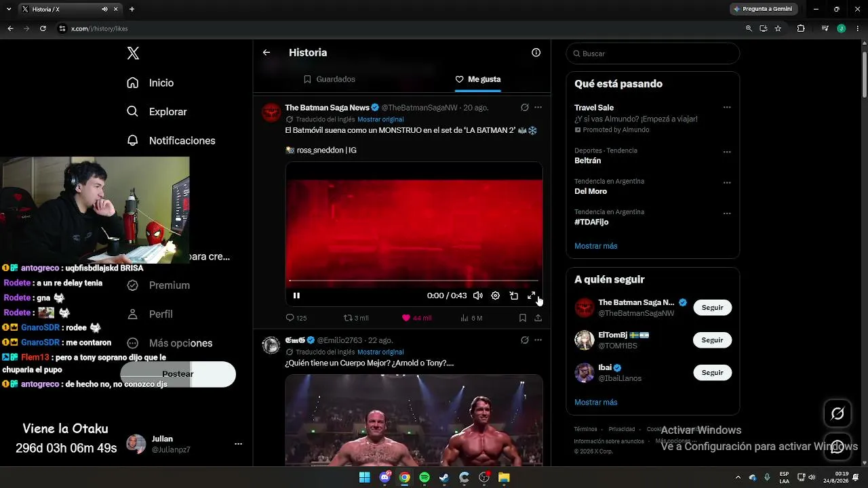The height and width of the screenshot is (488, 868).
Task: Open more options on Emilio2763 post
Action: (x=538, y=340)
